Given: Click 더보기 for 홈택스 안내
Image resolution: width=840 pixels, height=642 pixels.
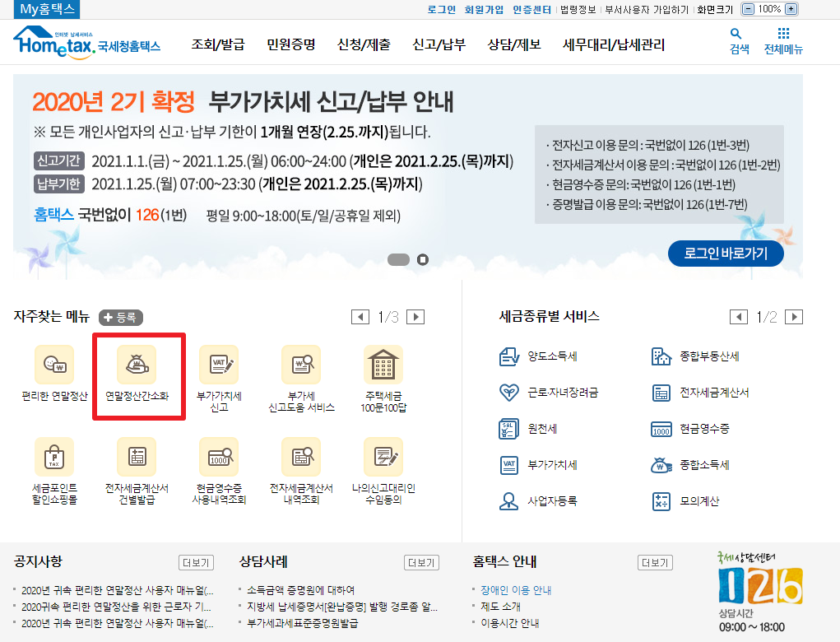Looking at the screenshot, I should [x=655, y=563].
